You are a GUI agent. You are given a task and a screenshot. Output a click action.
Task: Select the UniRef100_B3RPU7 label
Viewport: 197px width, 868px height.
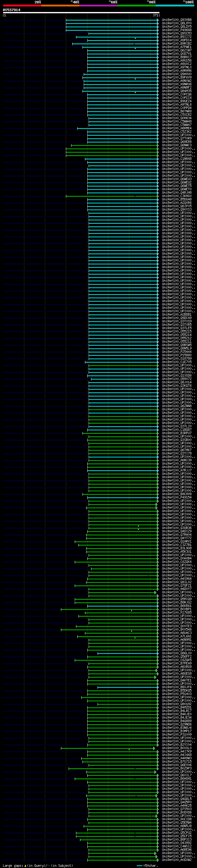pos(176,433)
